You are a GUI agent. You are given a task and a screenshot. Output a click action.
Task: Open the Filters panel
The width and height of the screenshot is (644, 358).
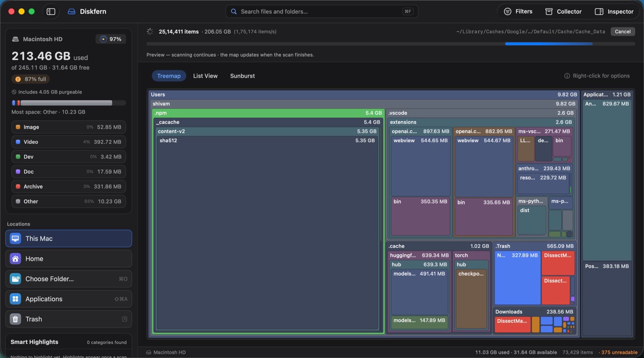(518, 11)
